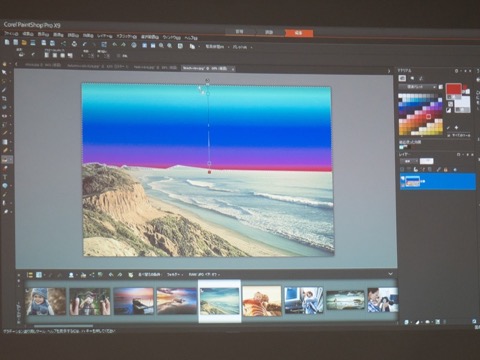Image resolution: width=480 pixels, height=360 pixels.
Task: Close the active document tab
Action: pyautogui.click(x=233, y=69)
